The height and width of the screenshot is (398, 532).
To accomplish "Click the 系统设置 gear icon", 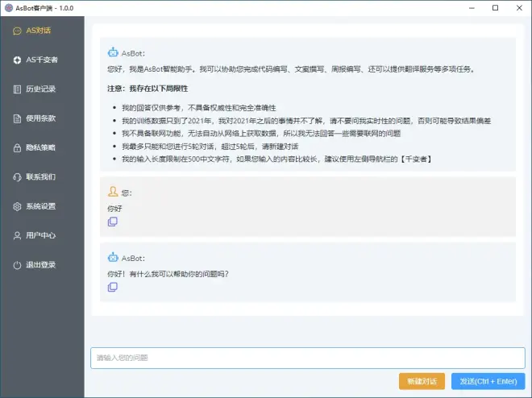I will (18, 206).
